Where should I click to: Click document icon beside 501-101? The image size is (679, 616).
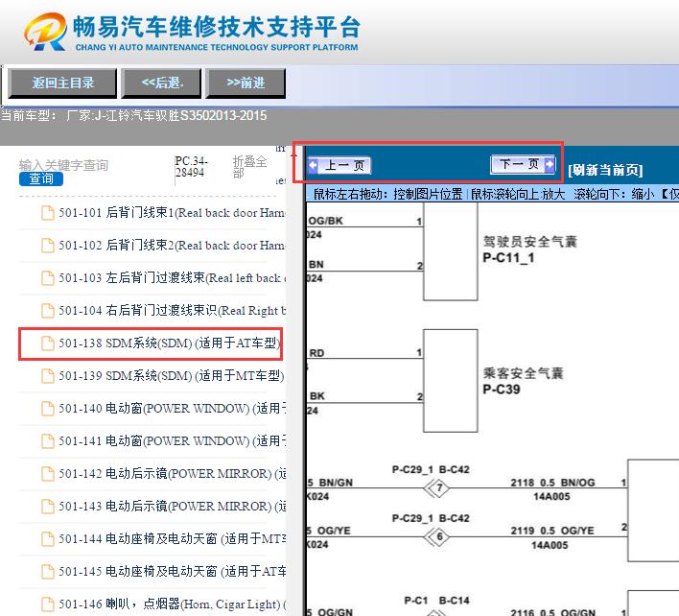pyautogui.click(x=48, y=213)
